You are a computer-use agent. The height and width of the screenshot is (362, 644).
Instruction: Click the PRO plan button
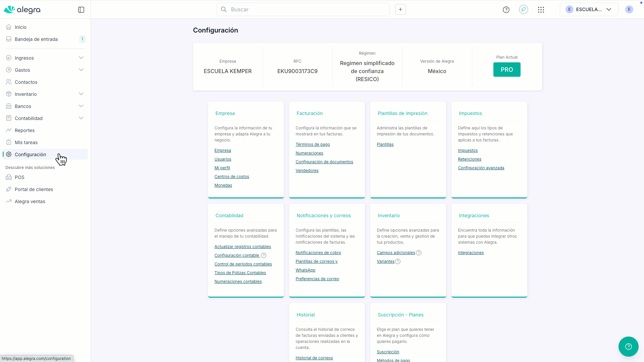pos(507,70)
